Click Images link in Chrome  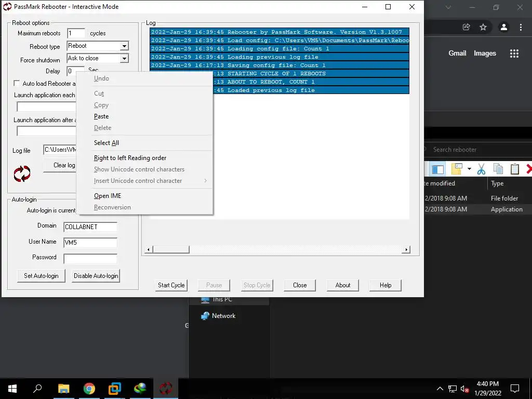click(x=485, y=54)
